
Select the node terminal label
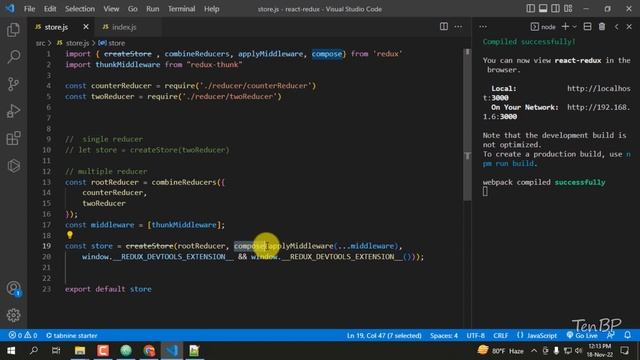pos(543,27)
